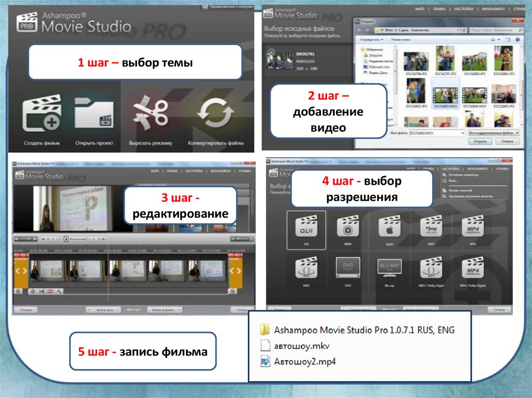Open the view mode dropdown arrow
The image size is (532, 398).
tap(499, 39)
